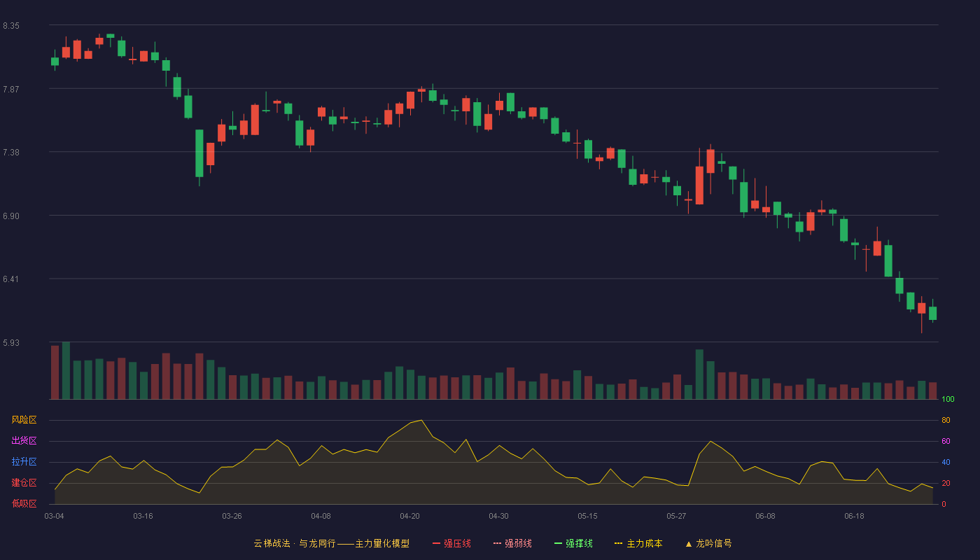Select the 7.38 price axis label

(x=11, y=153)
